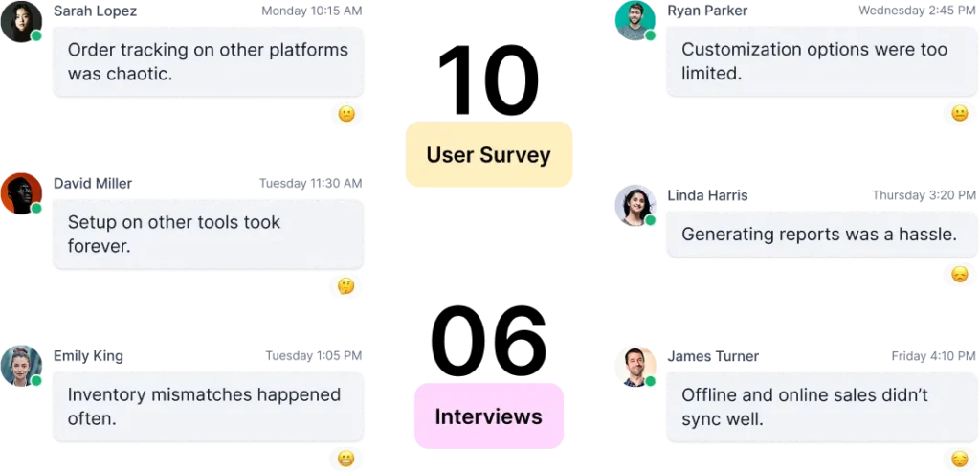
Task: Click the emoji reaction under the order tracking message
Action: [346, 114]
